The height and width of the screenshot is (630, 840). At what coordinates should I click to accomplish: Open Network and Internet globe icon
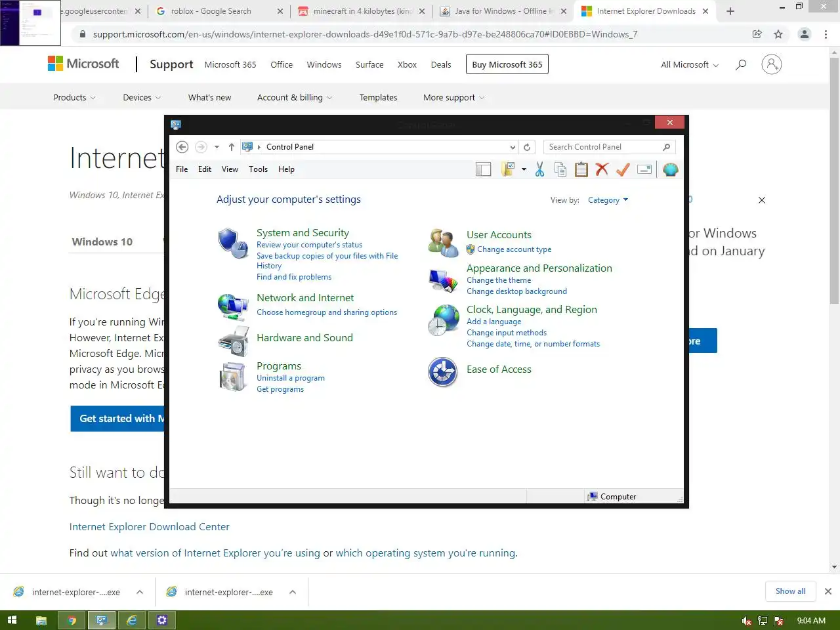tap(233, 307)
